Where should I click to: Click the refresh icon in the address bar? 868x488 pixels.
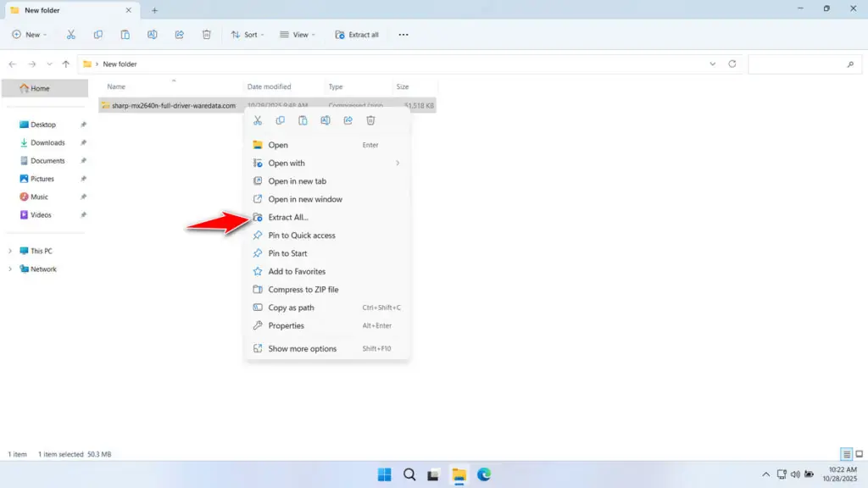click(x=731, y=64)
